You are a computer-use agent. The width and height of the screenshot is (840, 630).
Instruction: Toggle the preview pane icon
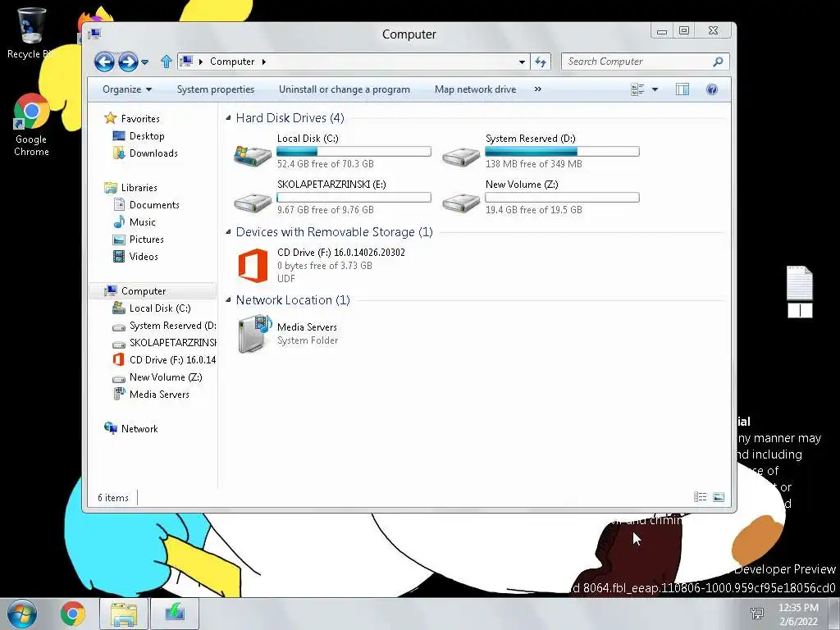point(682,89)
